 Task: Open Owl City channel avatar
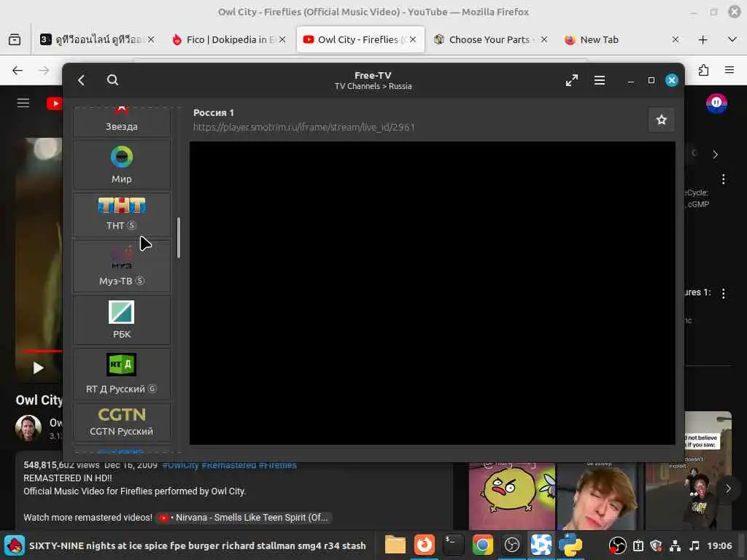point(28,427)
